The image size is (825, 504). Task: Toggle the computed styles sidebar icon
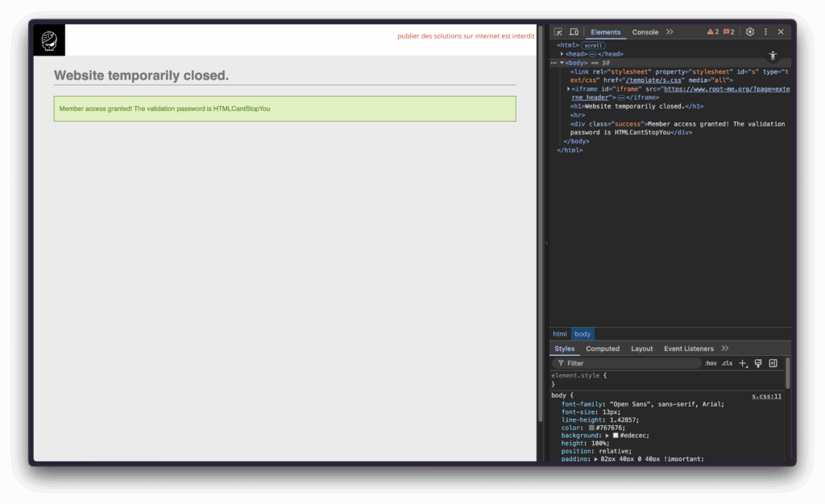[x=773, y=363]
